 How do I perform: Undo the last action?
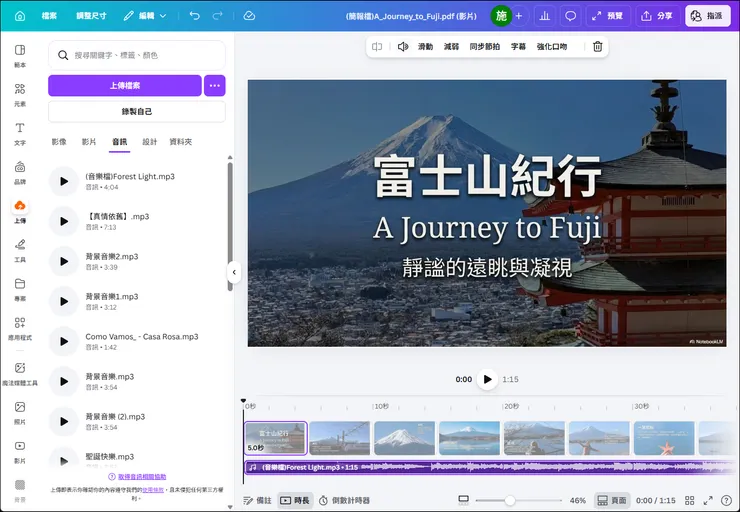(194, 16)
